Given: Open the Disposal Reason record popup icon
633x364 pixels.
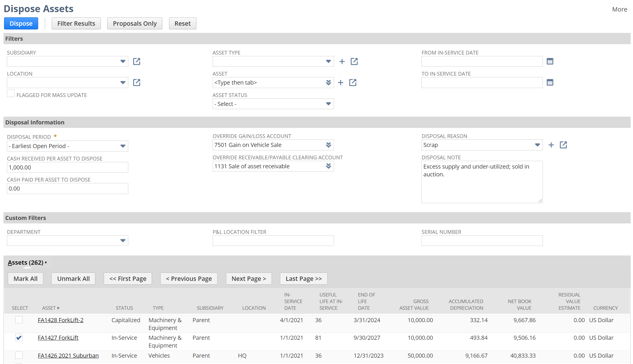Looking at the screenshot, I should (563, 145).
